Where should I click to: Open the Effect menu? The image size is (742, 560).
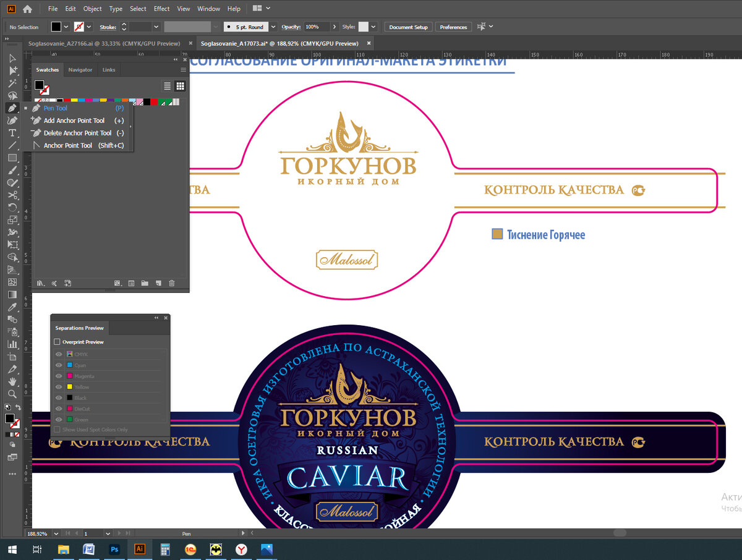click(x=162, y=9)
